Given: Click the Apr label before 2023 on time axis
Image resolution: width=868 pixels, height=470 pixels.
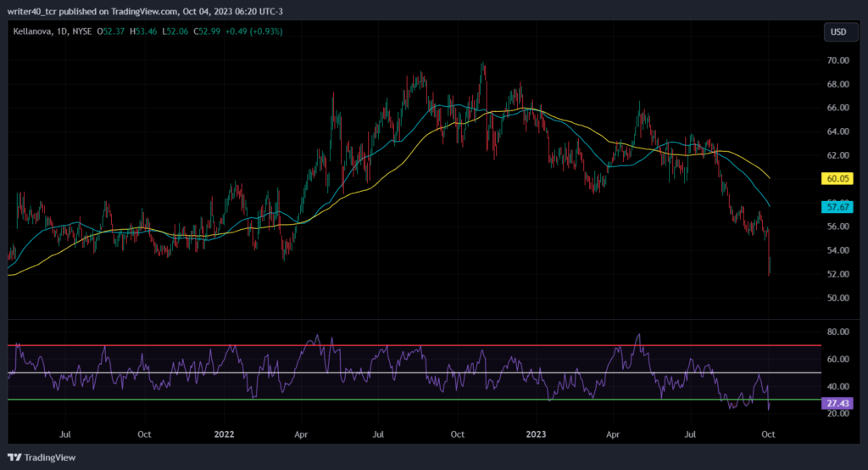Looking at the screenshot, I should point(301,434).
